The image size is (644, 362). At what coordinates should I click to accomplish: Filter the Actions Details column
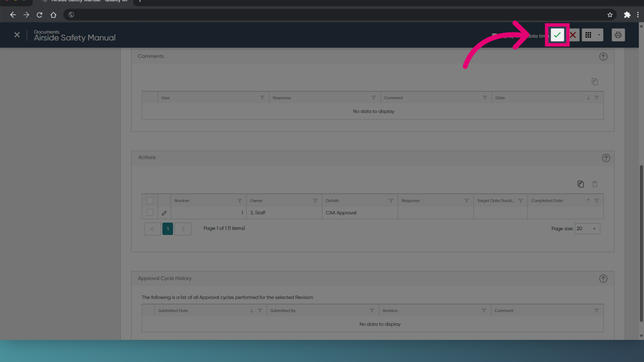tap(391, 200)
